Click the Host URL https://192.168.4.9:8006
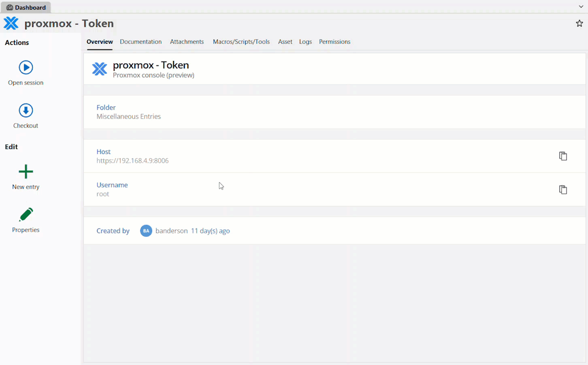This screenshot has height=365, width=588. (x=133, y=161)
